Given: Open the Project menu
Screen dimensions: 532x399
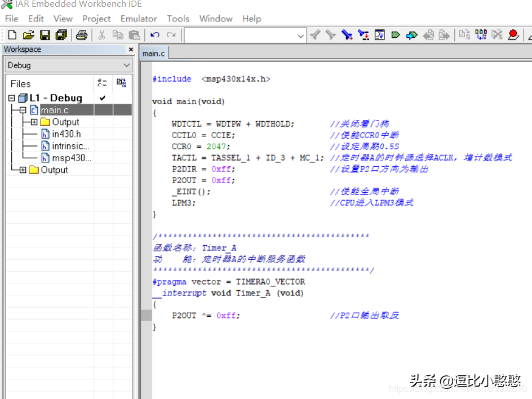Looking at the screenshot, I should click(x=96, y=19).
